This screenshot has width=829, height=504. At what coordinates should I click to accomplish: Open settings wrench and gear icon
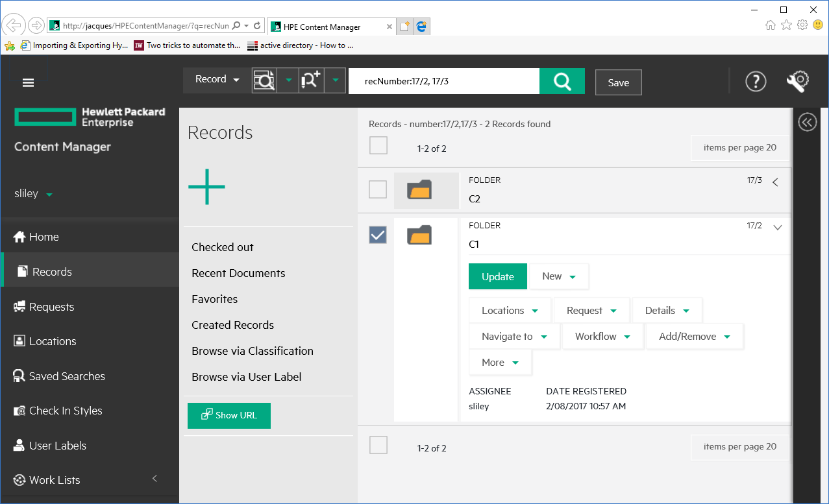[x=797, y=81]
